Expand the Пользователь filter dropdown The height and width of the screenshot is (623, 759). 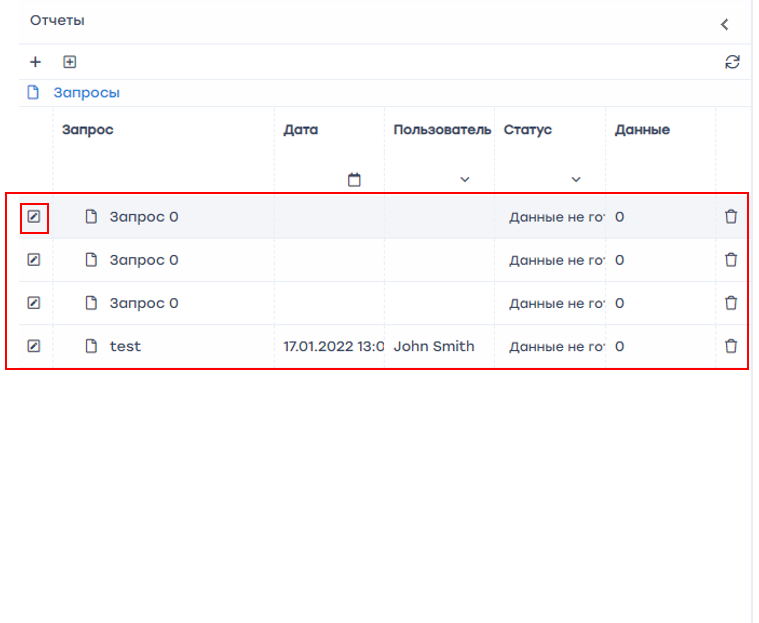click(464, 180)
